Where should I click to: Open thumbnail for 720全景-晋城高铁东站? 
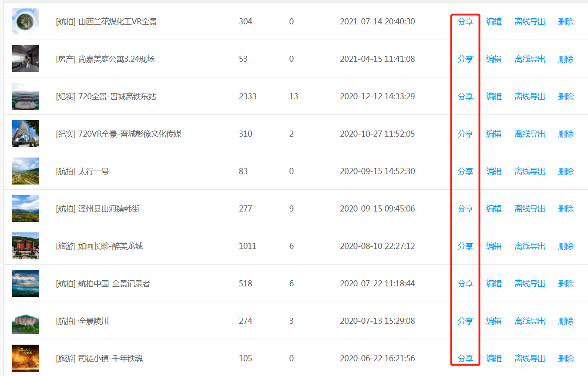(x=26, y=96)
